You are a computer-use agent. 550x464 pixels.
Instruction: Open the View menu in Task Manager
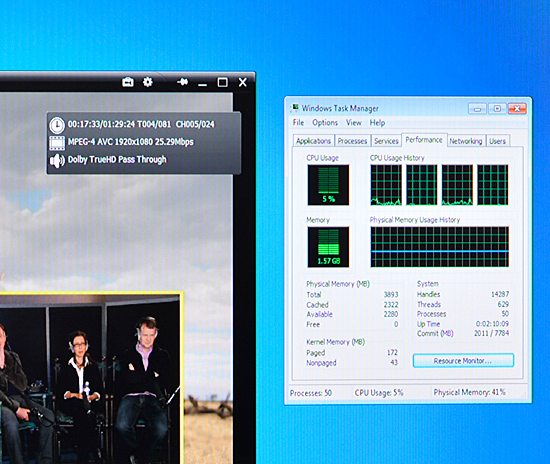click(x=354, y=123)
